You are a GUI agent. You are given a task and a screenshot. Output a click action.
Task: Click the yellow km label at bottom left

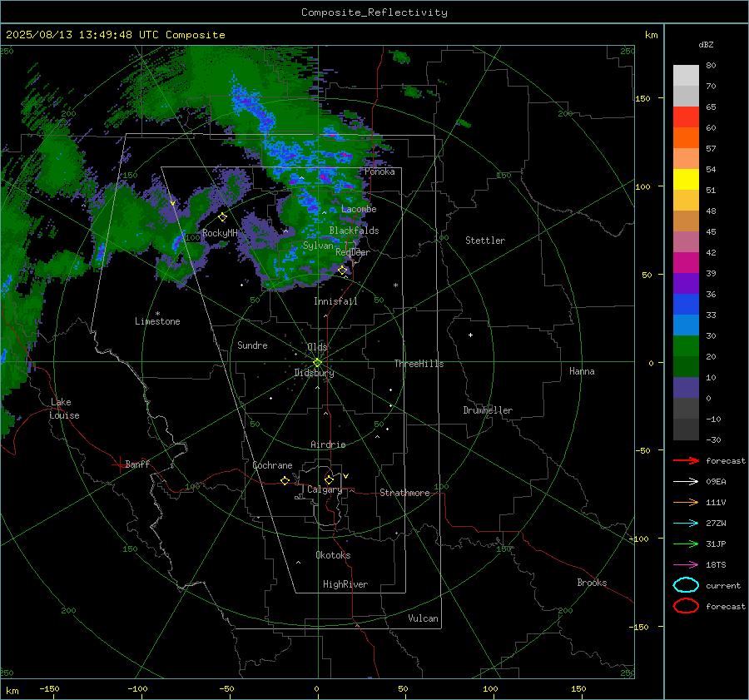(x=12, y=691)
